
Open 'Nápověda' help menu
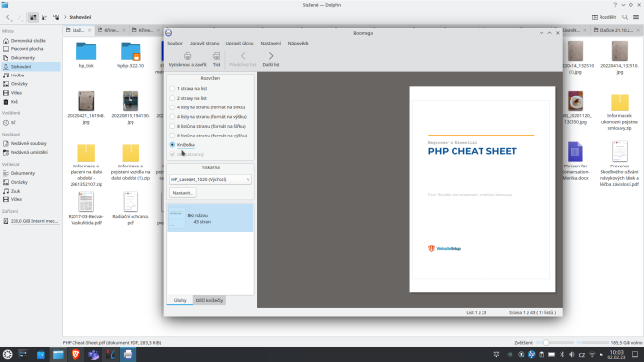pos(298,43)
